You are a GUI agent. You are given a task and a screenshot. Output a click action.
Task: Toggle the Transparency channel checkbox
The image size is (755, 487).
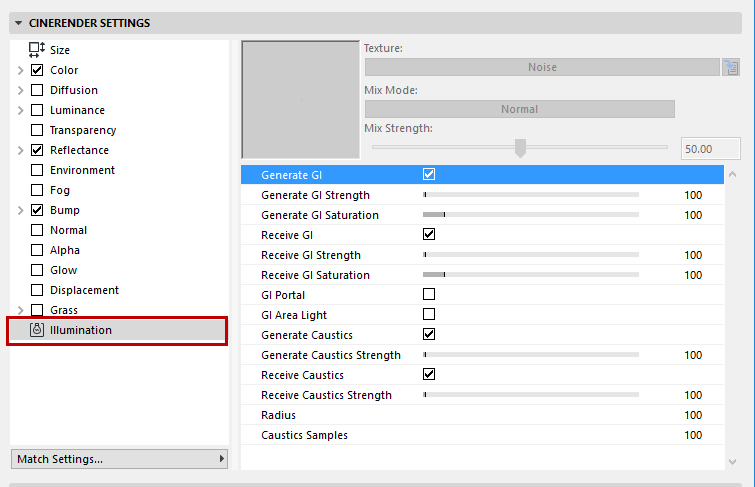37,130
